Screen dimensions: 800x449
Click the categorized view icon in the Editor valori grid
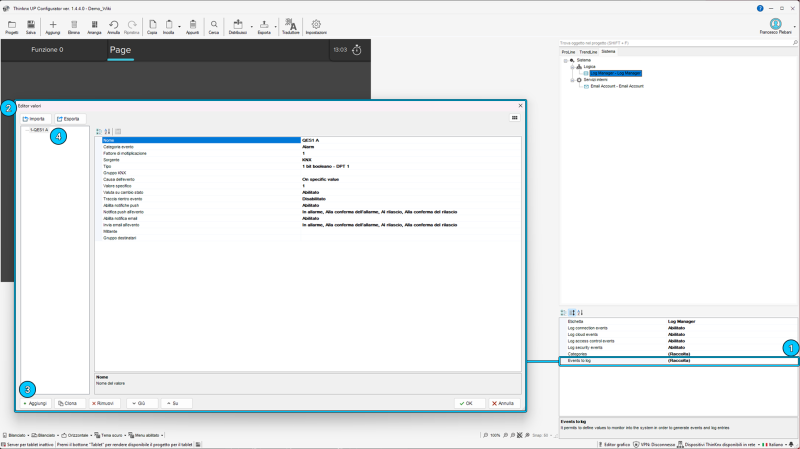click(99, 132)
